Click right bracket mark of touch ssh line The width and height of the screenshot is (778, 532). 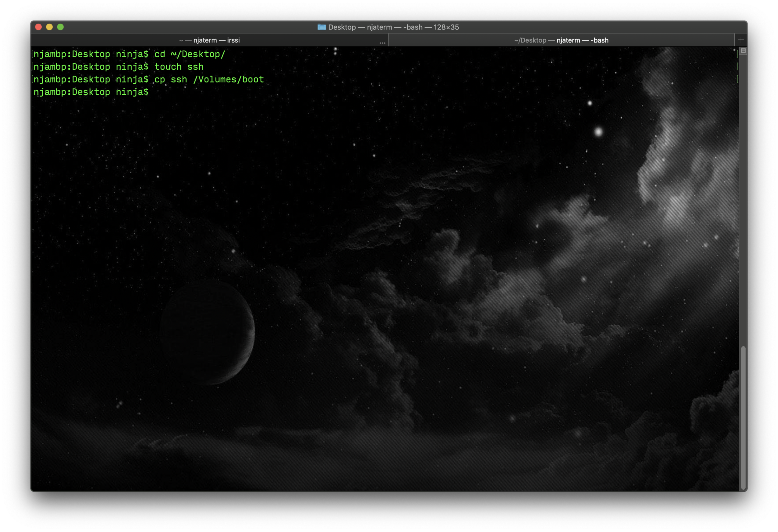click(x=737, y=67)
